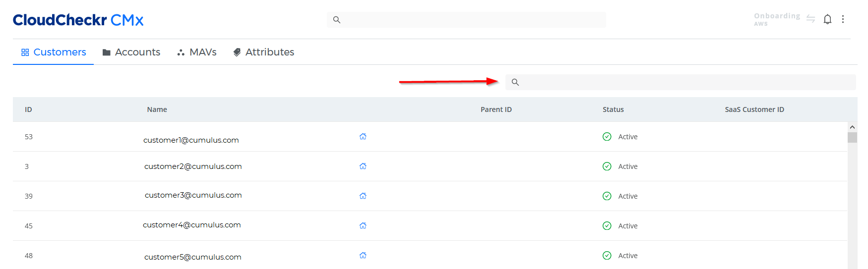Click the Active status check icon for ID 48

[607, 256]
